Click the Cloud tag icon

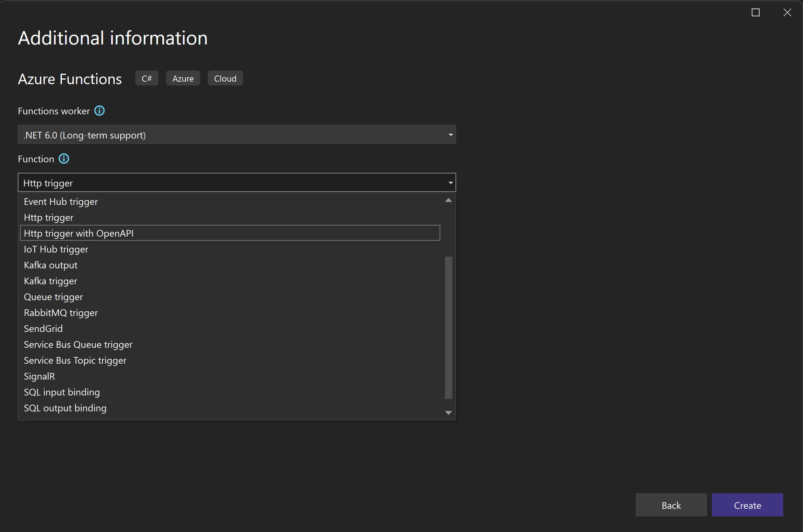[x=225, y=78]
